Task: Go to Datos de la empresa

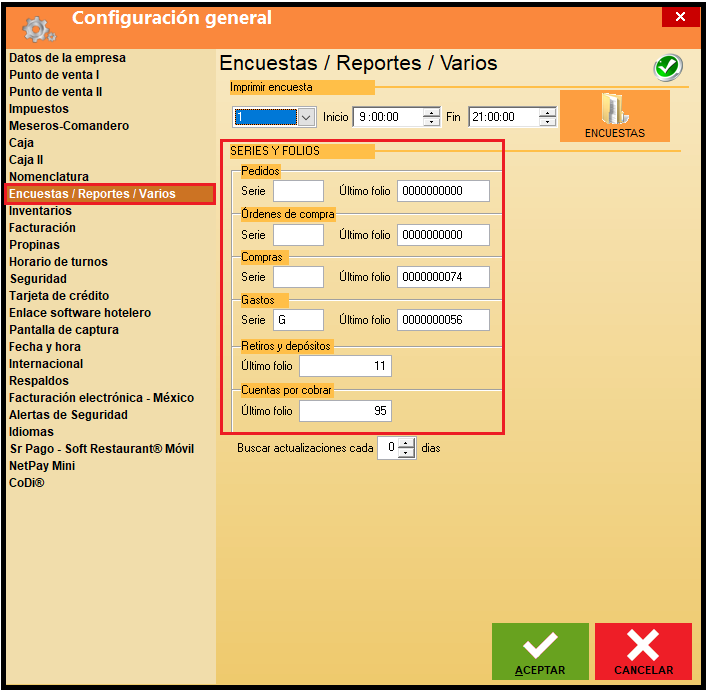Action: point(67,58)
